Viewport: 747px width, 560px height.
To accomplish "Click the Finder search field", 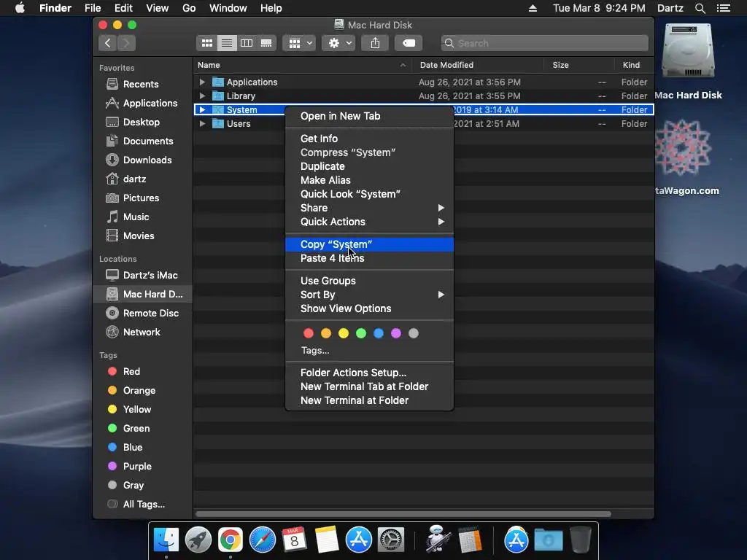I will 544,43.
